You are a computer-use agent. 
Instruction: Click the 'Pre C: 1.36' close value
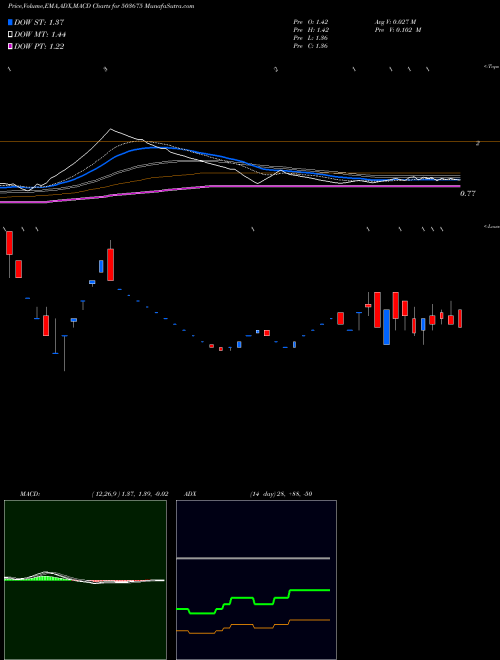[311, 46]
